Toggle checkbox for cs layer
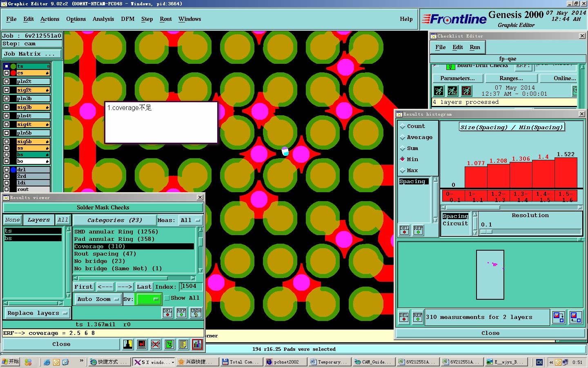 coord(6,73)
